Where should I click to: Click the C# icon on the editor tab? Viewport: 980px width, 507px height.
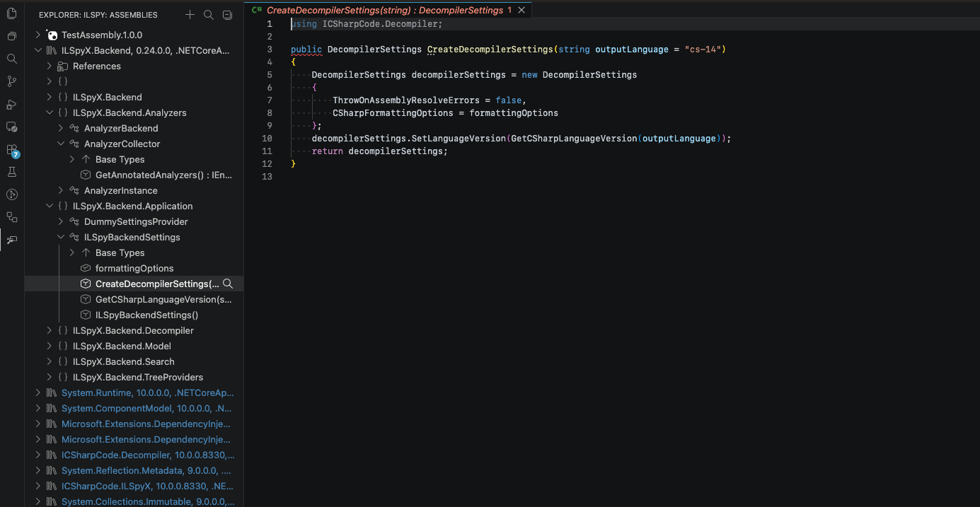[x=257, y=10]
